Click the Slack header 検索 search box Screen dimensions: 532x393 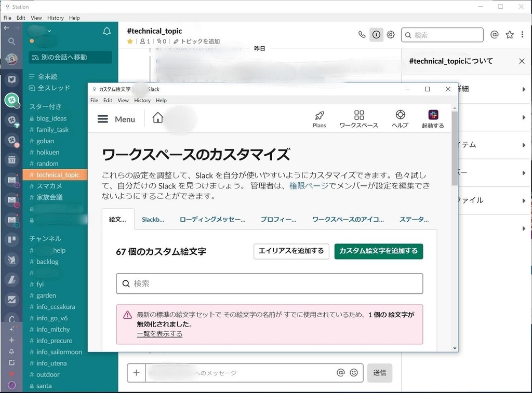click(x=442, y=35)
